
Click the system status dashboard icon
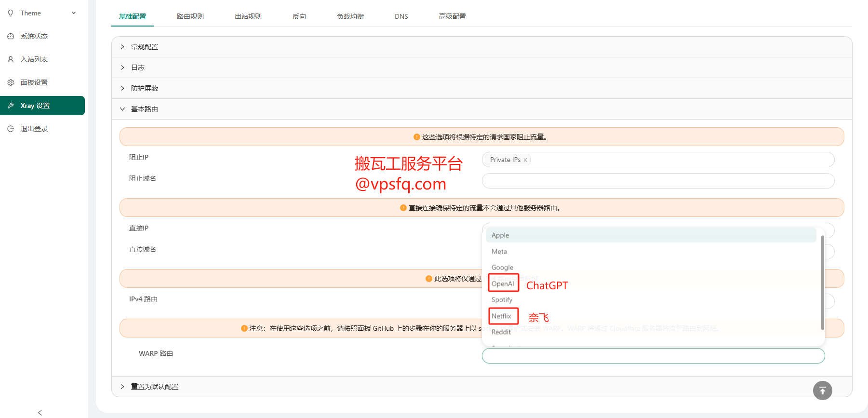click(11, 36)
